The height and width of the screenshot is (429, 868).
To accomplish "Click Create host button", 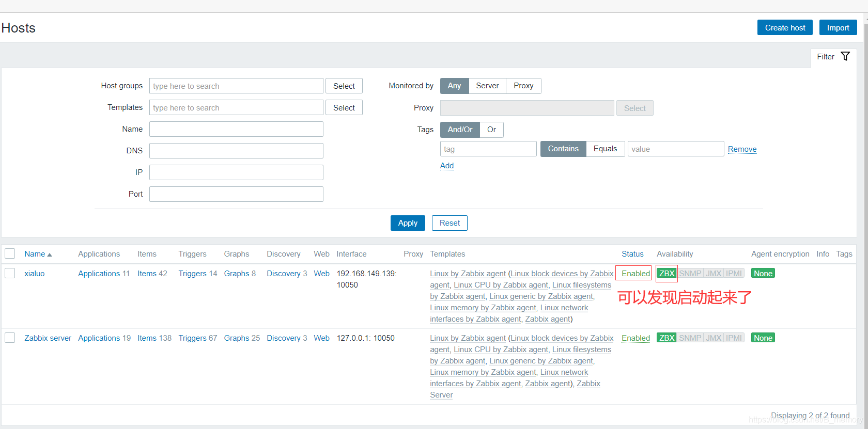I will (x=785, y=27).
